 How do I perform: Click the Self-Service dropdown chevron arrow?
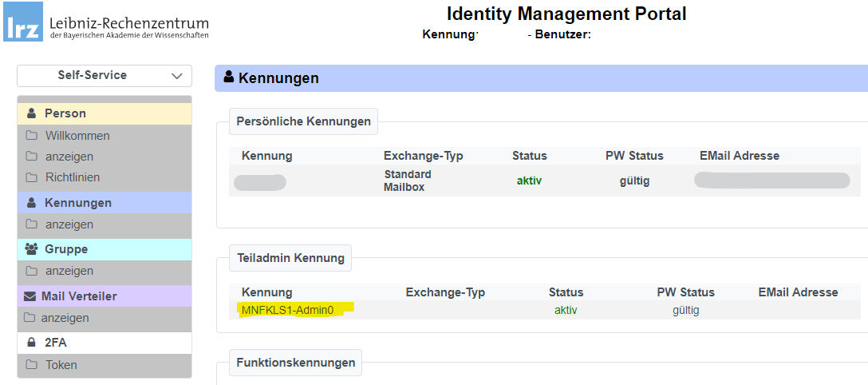176,76
